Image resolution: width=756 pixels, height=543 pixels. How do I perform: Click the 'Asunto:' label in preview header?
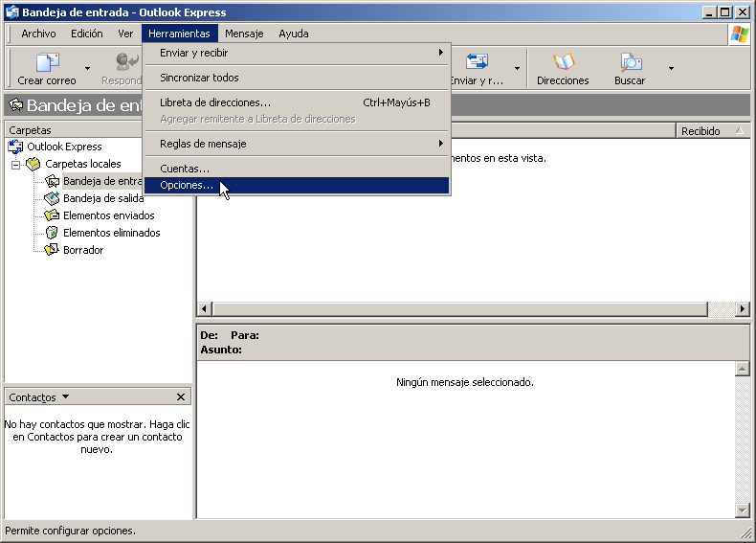click(x=221, y=350)
